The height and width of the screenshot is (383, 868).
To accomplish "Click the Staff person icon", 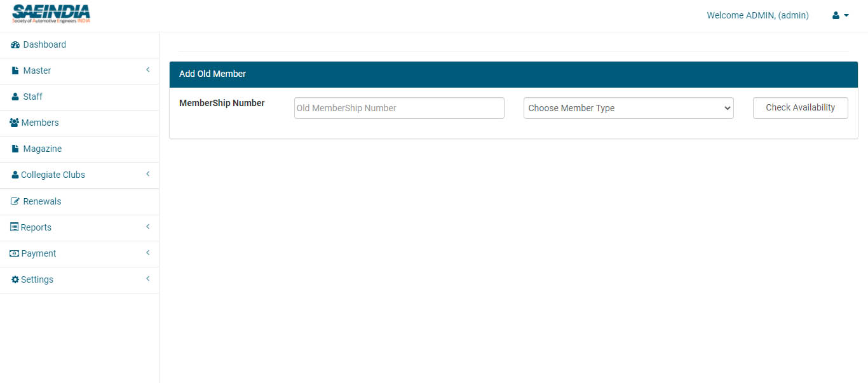I will 15,97.
